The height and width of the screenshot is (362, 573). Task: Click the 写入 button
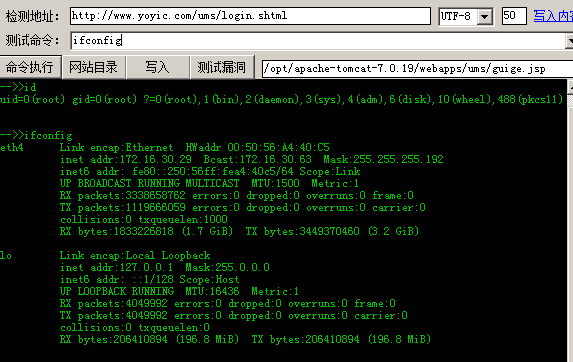click(x=158, y=67)
